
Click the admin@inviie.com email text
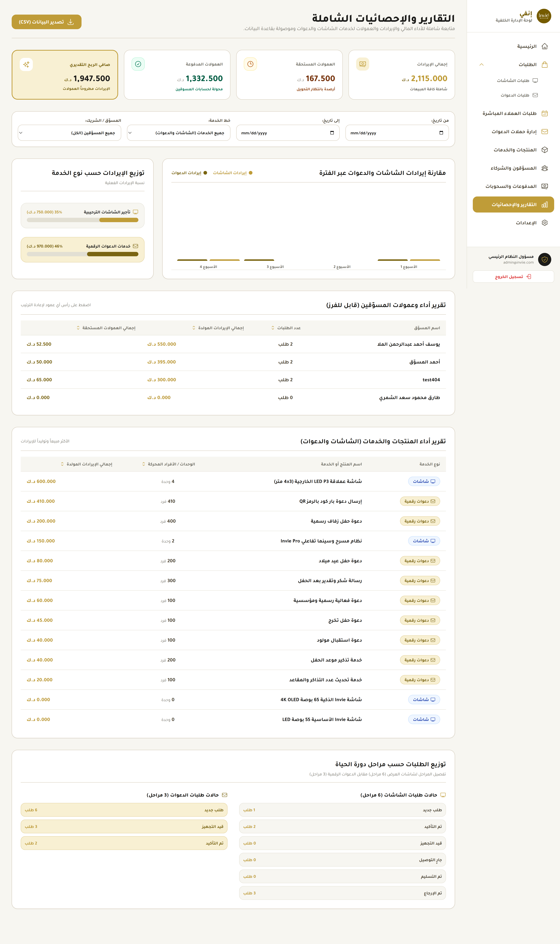[x=518, y=263]
